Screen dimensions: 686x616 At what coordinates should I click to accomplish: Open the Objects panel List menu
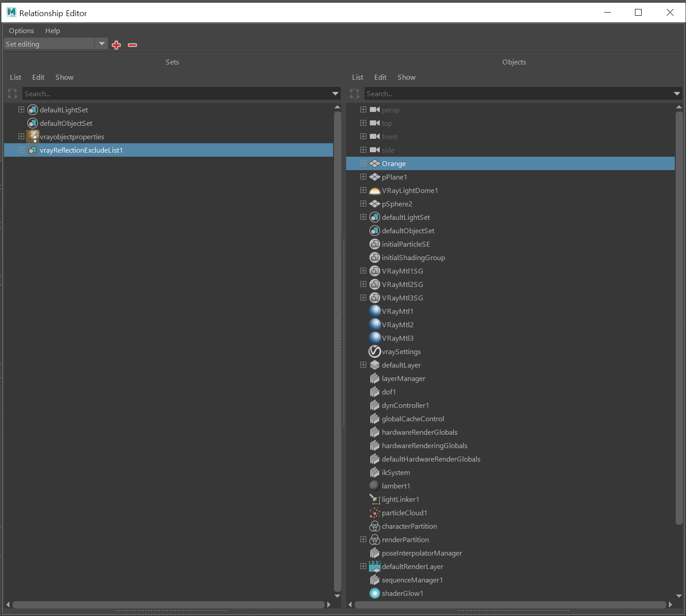(x=358, y=77)
